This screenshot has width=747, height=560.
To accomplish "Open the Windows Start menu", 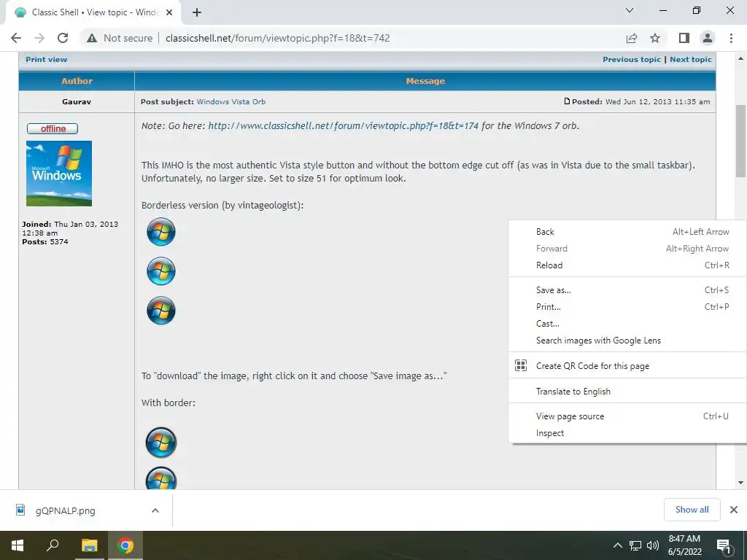I will (18, 545).
